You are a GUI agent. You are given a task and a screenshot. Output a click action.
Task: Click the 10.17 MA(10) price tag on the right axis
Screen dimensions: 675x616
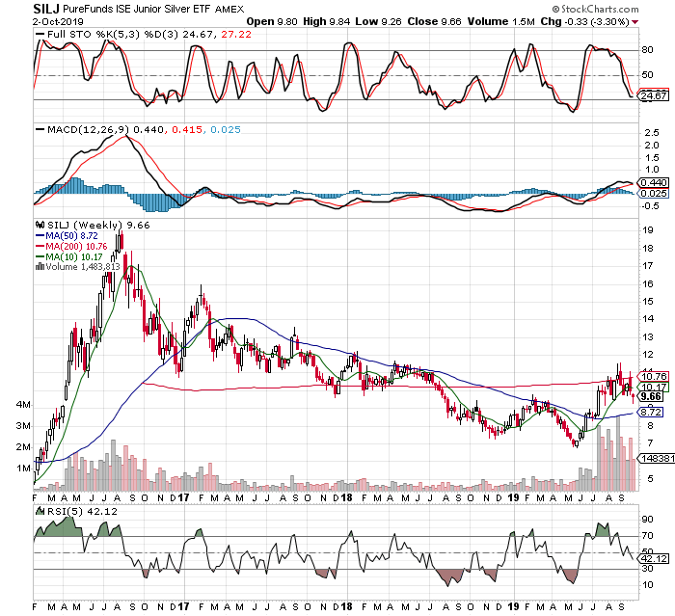[x=654, y=387]
